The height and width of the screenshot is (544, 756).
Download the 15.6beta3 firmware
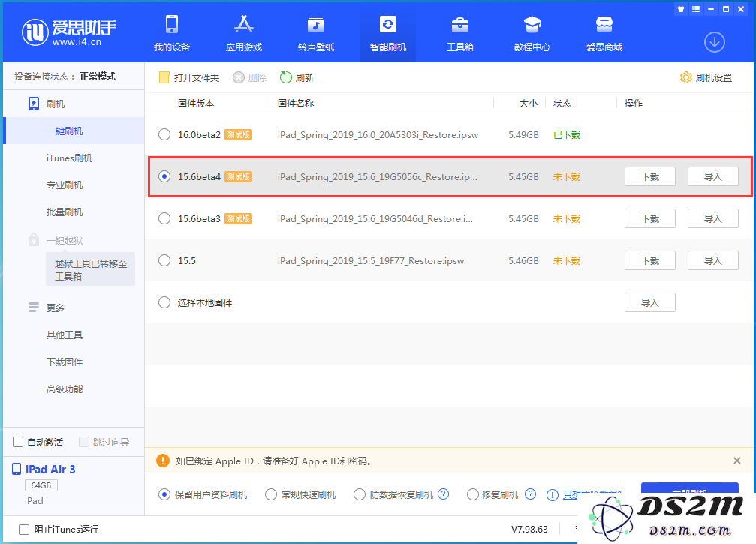pos(650,218)
